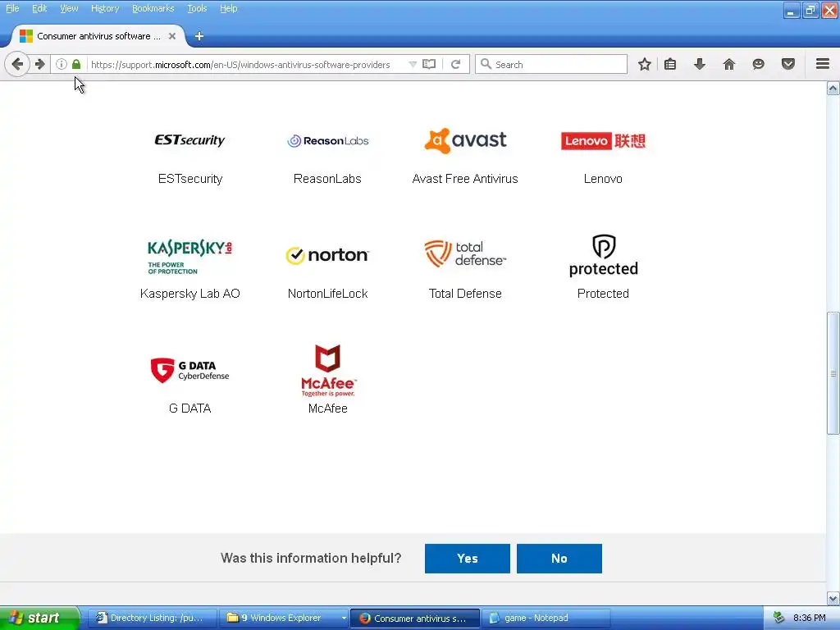Click the green padlock security icon
The image size is (840, 630).
[76, 64]
